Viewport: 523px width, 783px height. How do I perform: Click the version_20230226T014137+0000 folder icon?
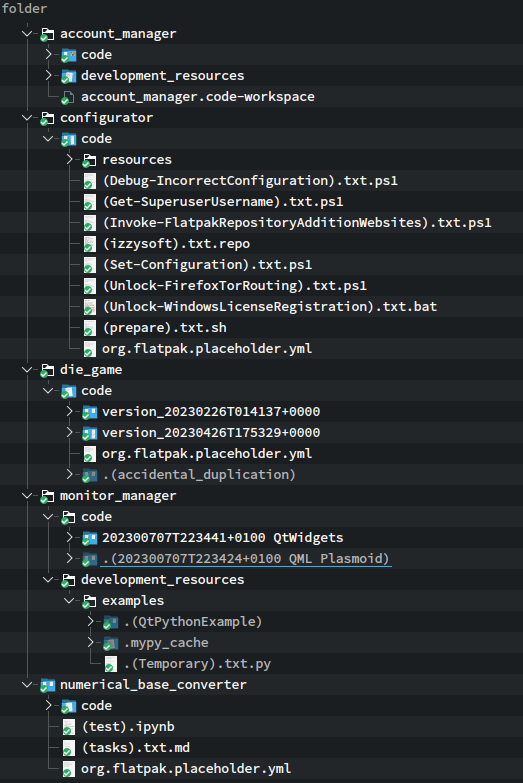pyautogui.click(x=89, y=412)
